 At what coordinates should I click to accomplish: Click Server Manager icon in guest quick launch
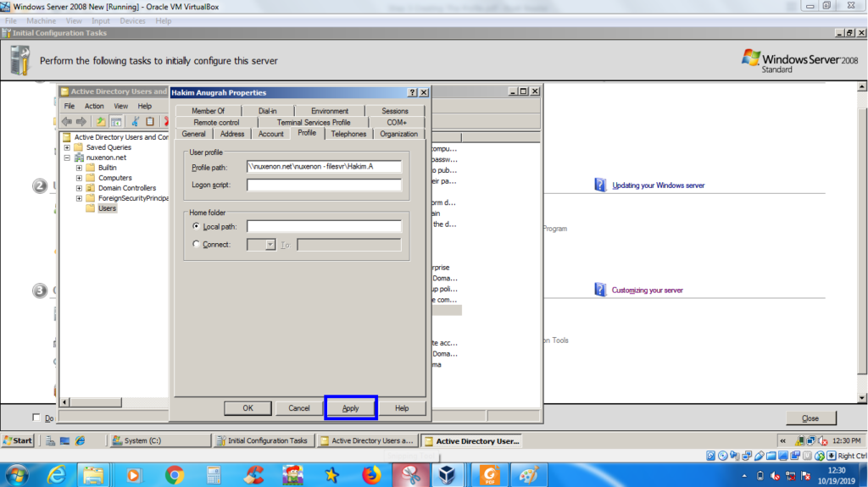click(x=50, y=440)
